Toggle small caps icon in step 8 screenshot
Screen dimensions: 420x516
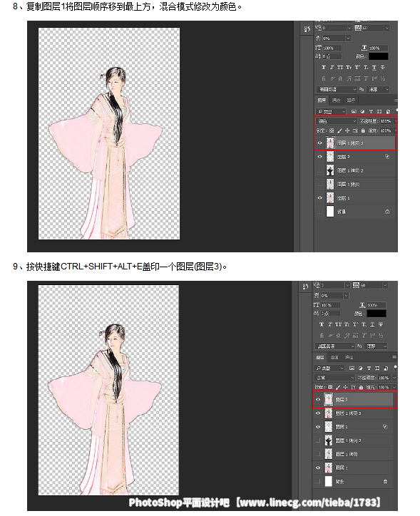[x=349, y=68]
